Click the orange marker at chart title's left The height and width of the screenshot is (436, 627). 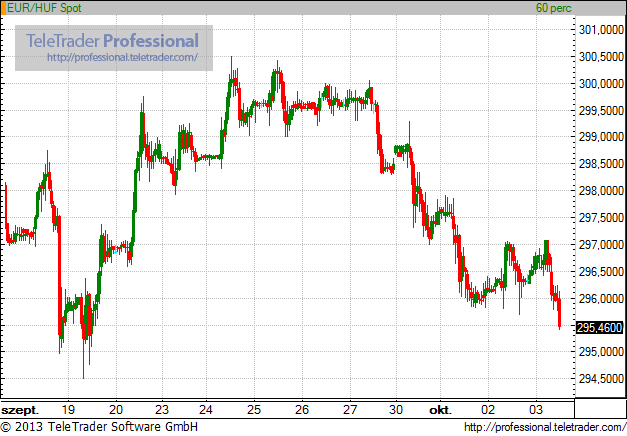(4, 8)
